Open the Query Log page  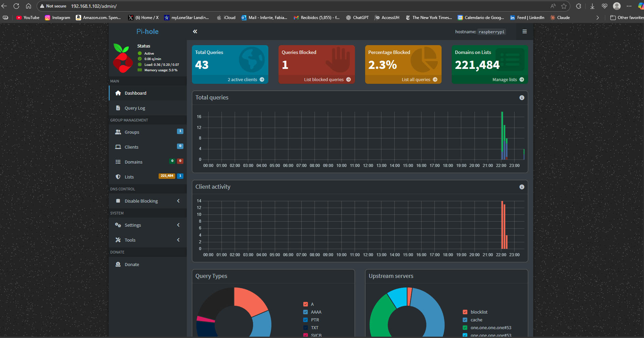coord(135,108)
